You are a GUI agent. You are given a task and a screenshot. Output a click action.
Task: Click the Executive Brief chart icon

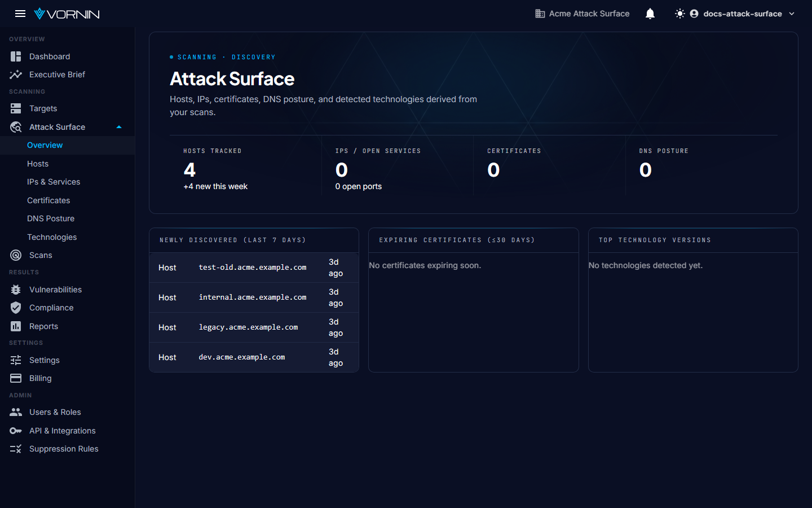[x=16, y=75]
